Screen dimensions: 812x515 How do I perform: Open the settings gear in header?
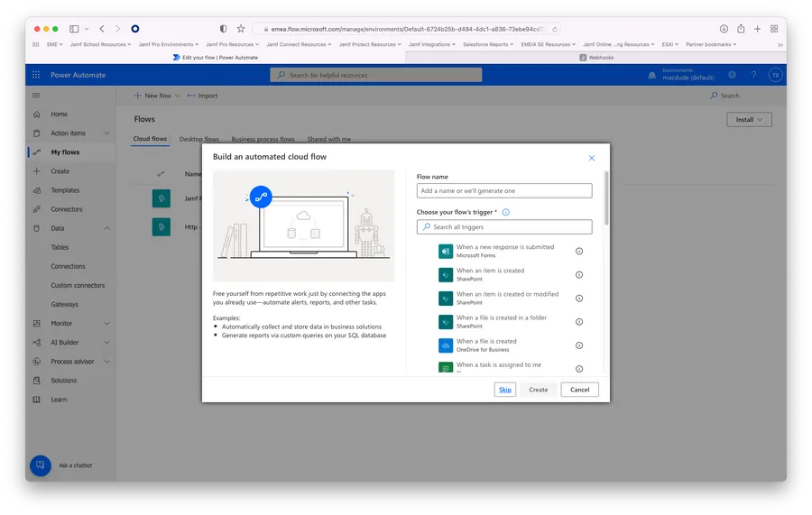click(732, 75)
